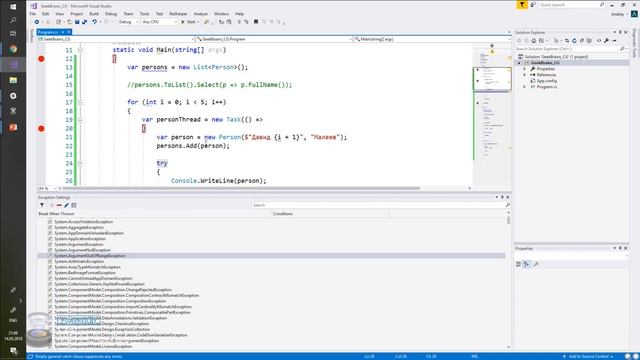
Task: Open the Build menu
Action: (x=94, y=13)
